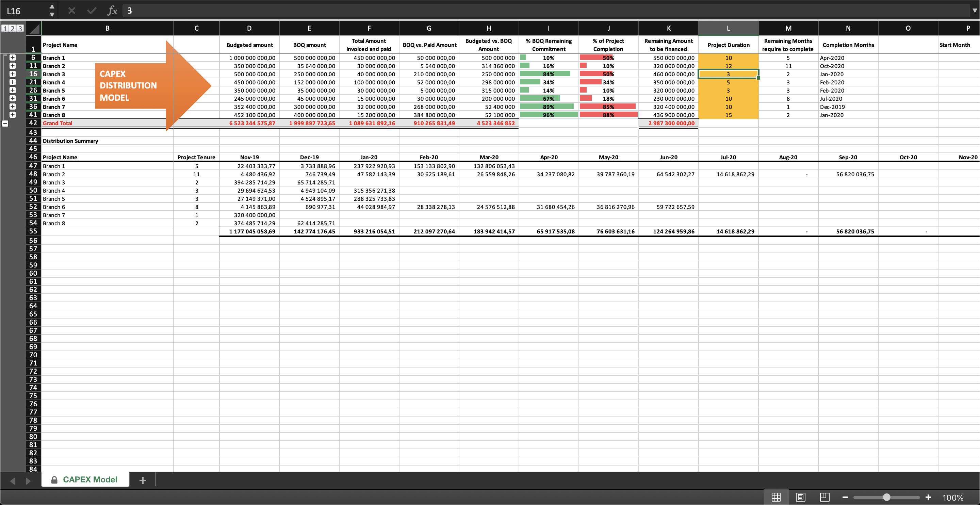Click the Nov-19 column heading cell
Screen dimensions: 980x505
249,157
